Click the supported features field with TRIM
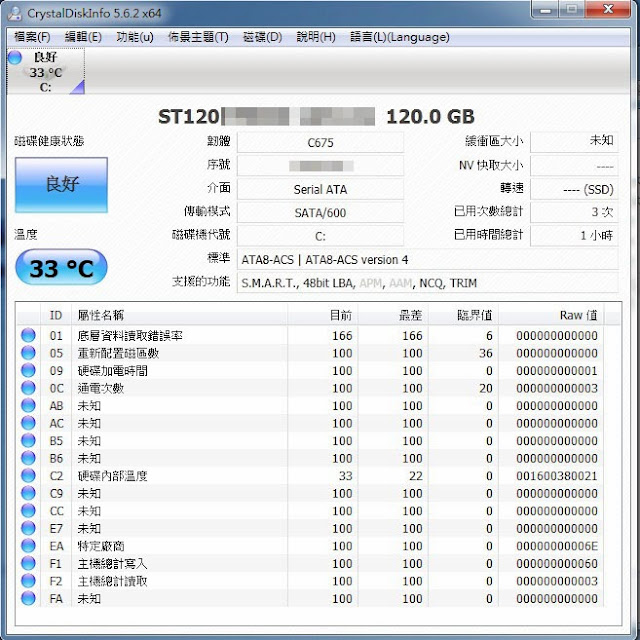Viewport: 640px width, 640px height. 427,283
